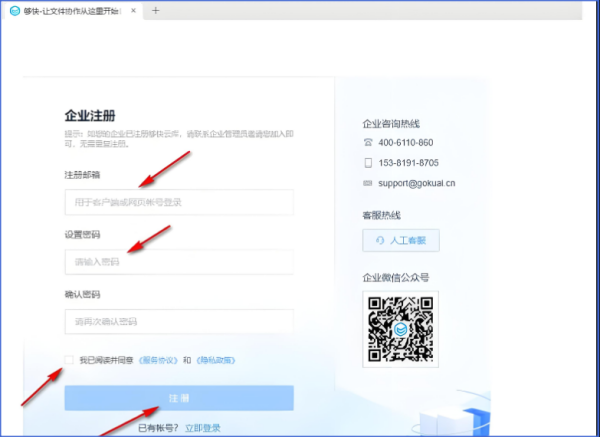Click the envelope icon beside support@gokuai.cn

coord(368,183)
